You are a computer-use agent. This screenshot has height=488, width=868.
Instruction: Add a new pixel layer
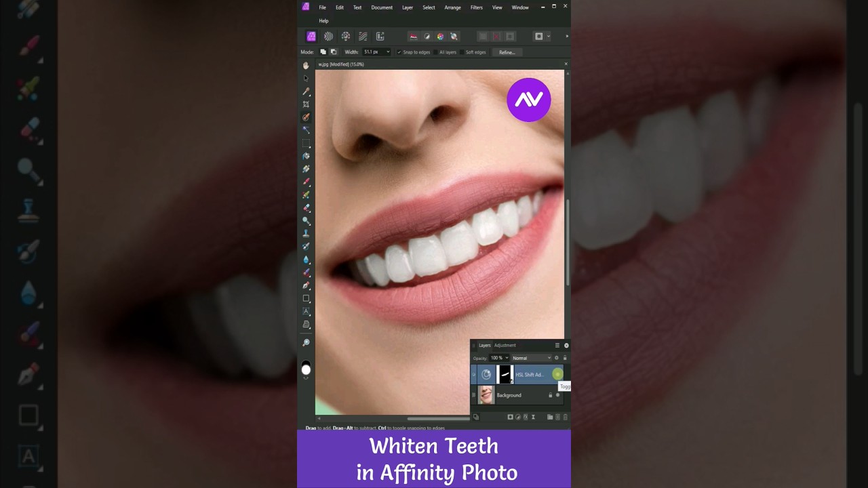(x=557, y=417)
